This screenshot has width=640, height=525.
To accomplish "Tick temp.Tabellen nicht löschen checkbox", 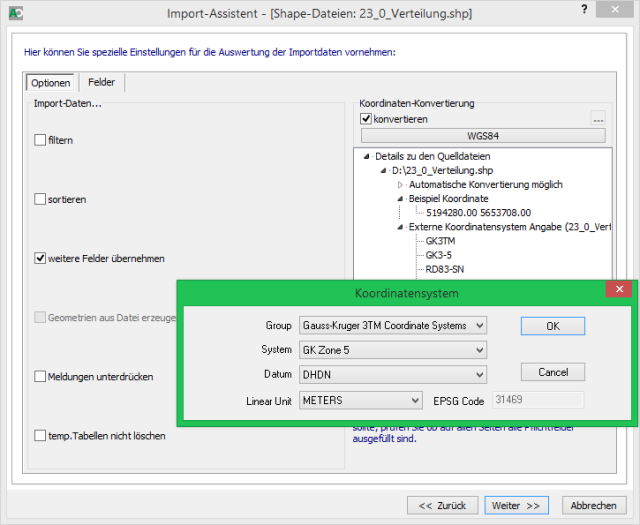I will click(x=40, y=435).
